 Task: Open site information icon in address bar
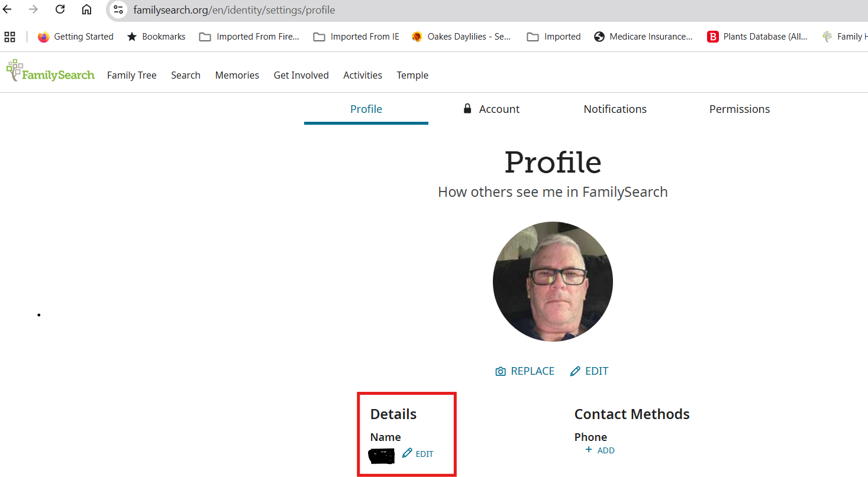118,9
